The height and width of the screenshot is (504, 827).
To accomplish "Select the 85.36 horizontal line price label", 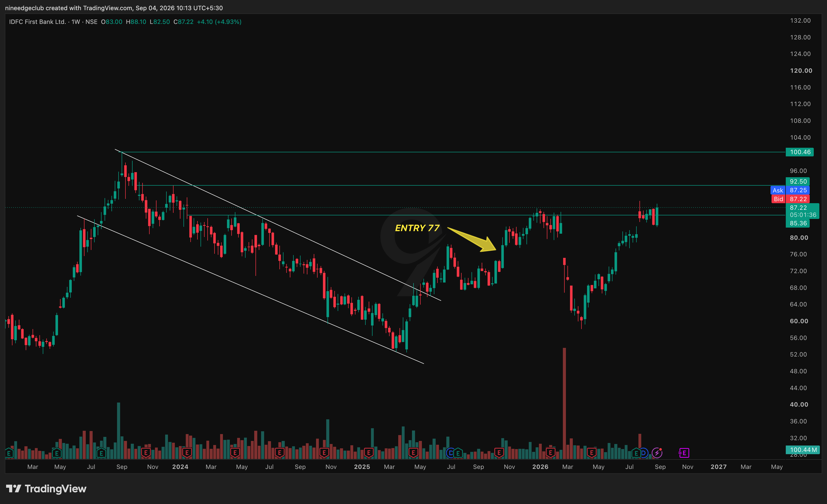I will point(798,223).
